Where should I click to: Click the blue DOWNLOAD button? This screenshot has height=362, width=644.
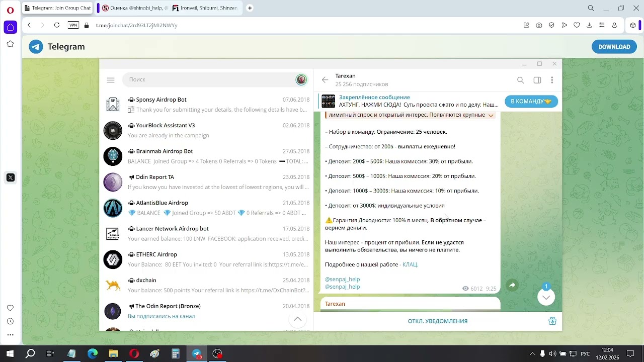[x=614, y=47]
